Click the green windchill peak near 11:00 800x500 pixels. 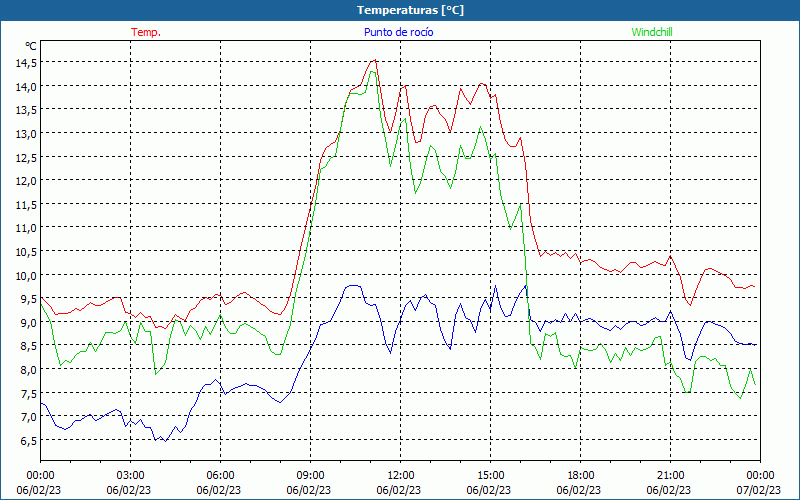372,71
